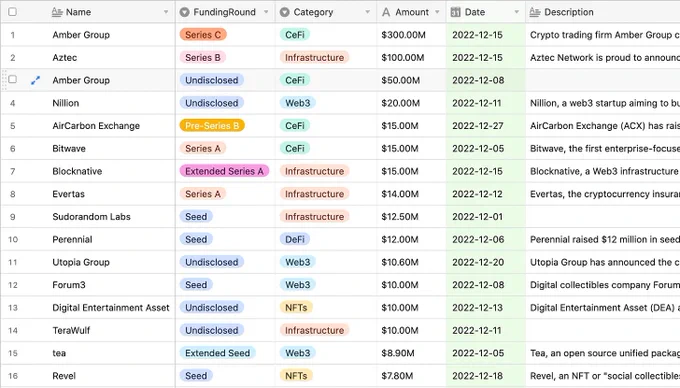680x388 pixels.
Task: Expand the Amber Group record in row 3
Action: click(36, 80)
